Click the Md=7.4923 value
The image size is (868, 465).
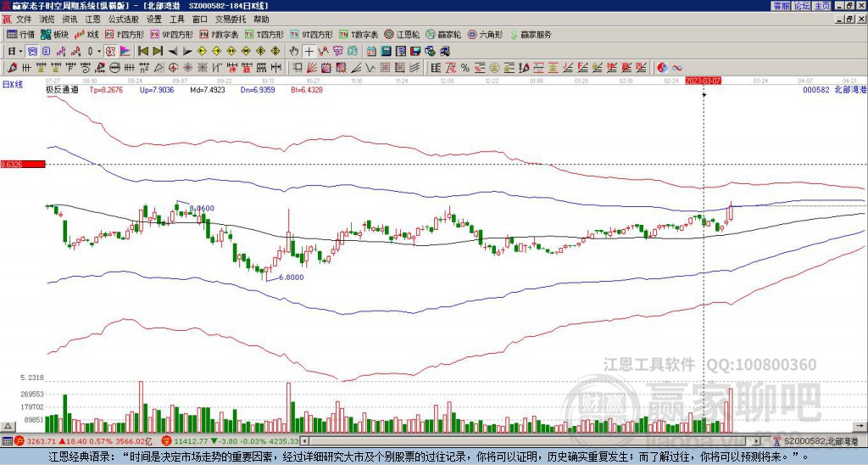208,89
